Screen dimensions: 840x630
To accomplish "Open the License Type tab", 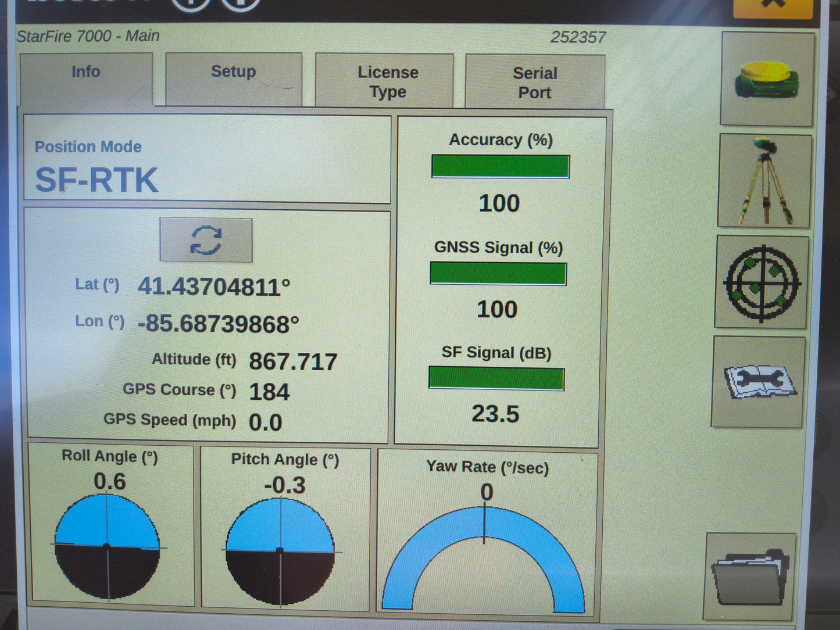I will click(384, 81).
